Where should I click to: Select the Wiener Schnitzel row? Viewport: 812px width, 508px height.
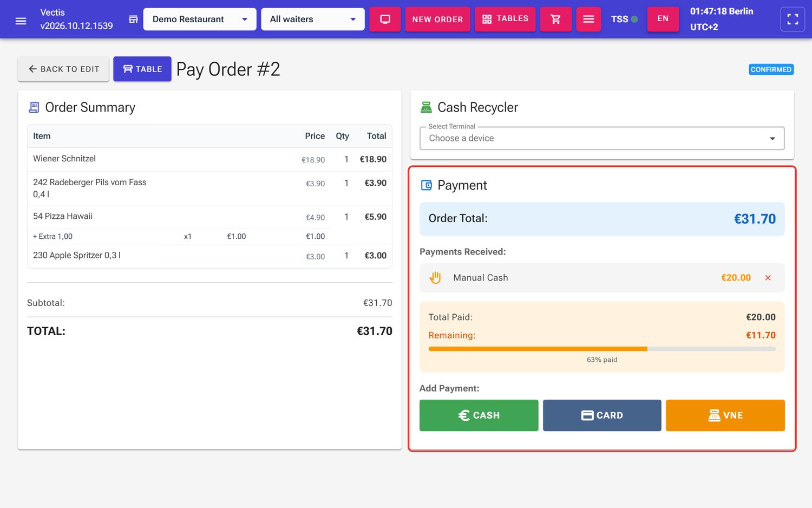209,159
